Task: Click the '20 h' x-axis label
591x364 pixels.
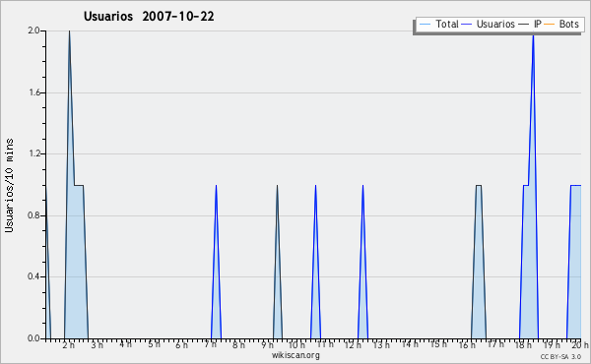Action: [x=580, y=344]
